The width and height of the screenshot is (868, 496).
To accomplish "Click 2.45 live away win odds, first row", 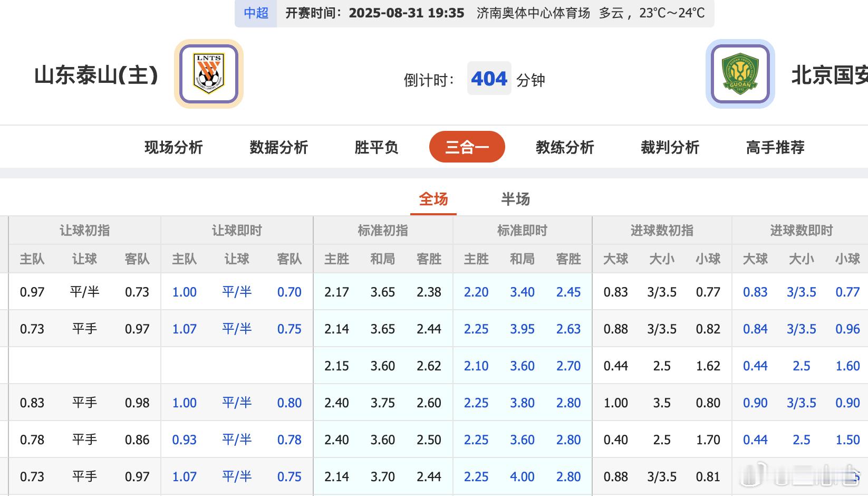I will [x=568, y=292].
